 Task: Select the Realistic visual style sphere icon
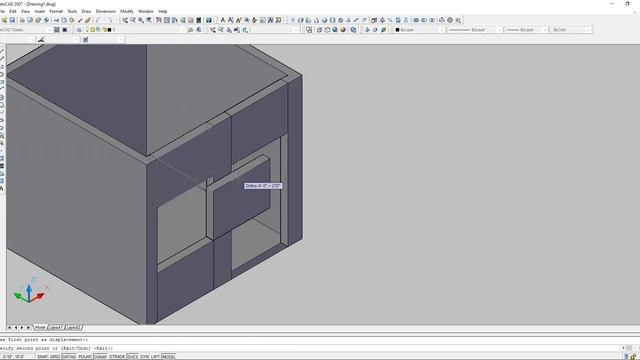click(x=335, y=30)
